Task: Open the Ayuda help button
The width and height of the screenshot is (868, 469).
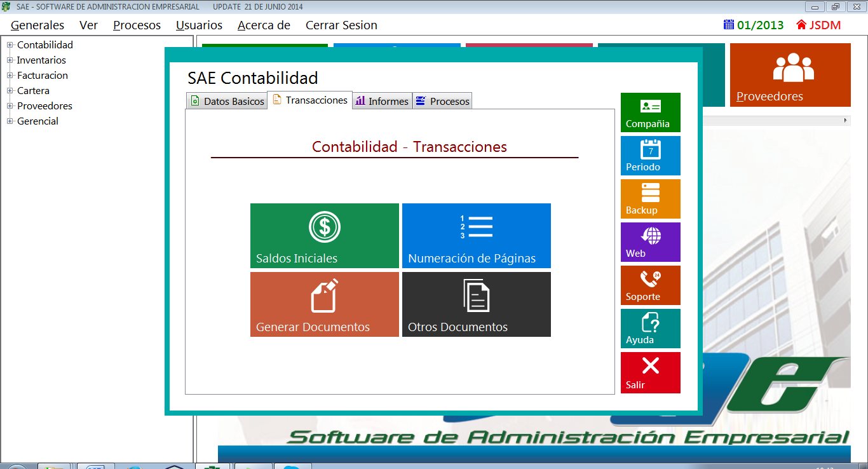Action: pyautogui.click(x=651, y=329)
